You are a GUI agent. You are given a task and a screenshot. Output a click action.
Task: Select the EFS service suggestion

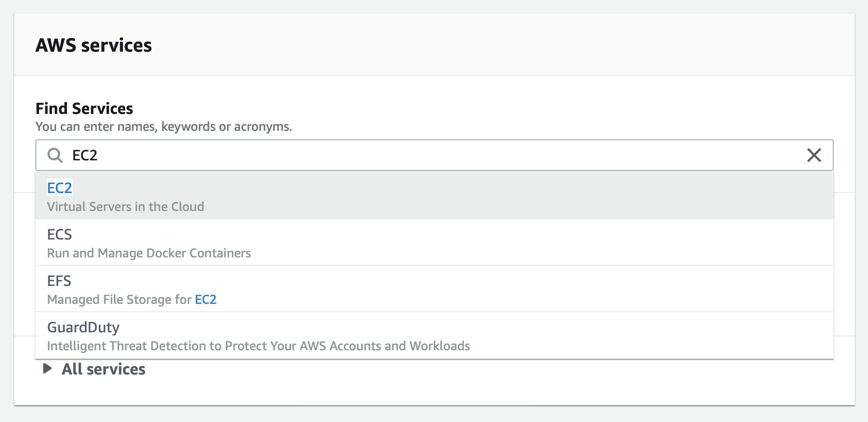point(59,281)
